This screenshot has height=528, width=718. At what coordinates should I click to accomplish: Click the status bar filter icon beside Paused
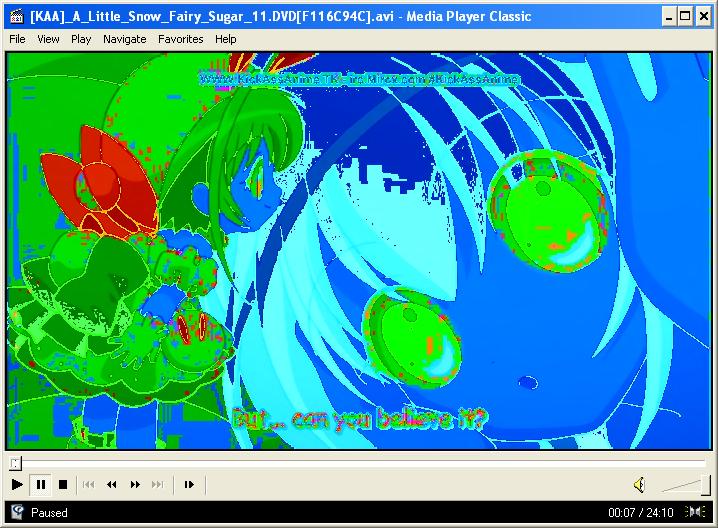pos(17,512)
